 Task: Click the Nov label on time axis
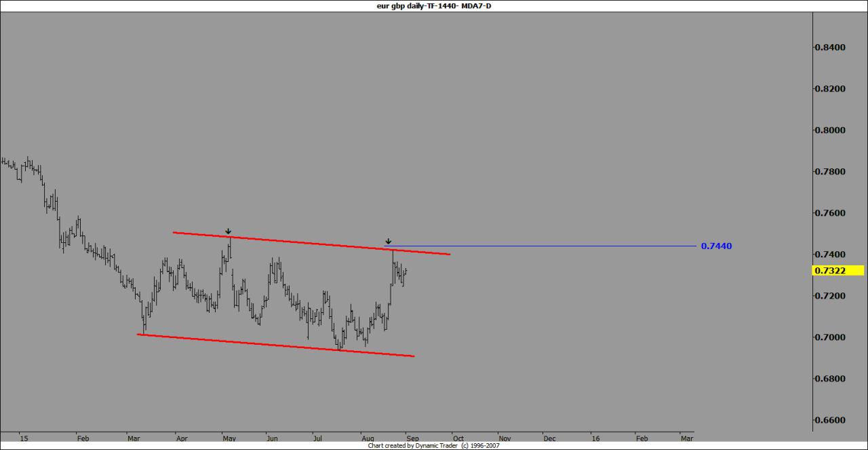[505, 438]
